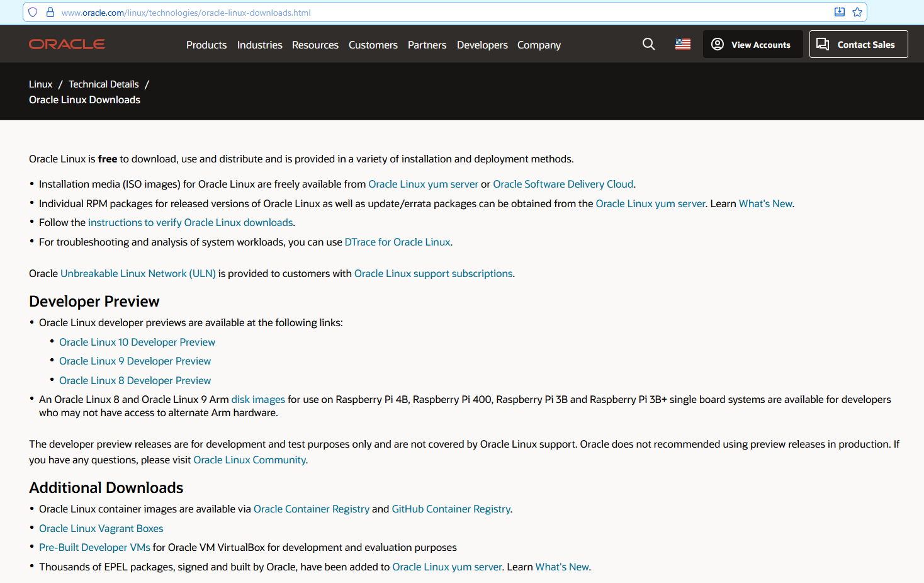Click the Contact Sales button
Viewport: 924px width, 583px height.
pyautogui.click(x=859, y=44)
